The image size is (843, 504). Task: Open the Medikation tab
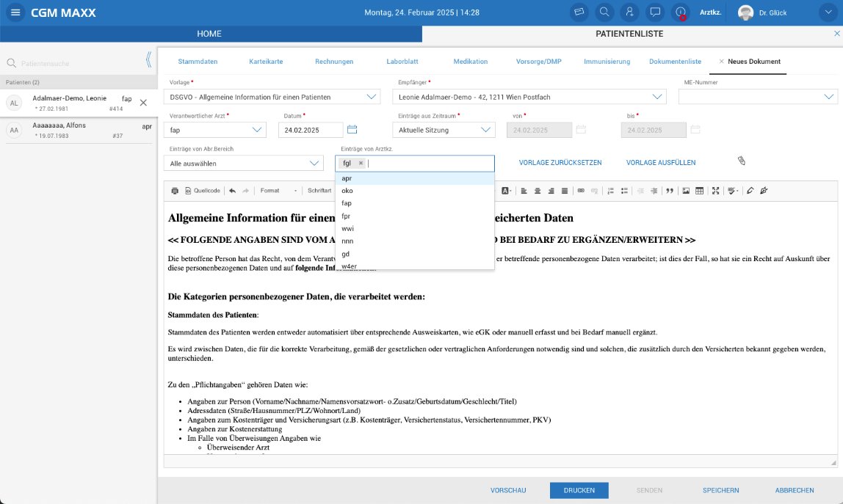point(470,62)
